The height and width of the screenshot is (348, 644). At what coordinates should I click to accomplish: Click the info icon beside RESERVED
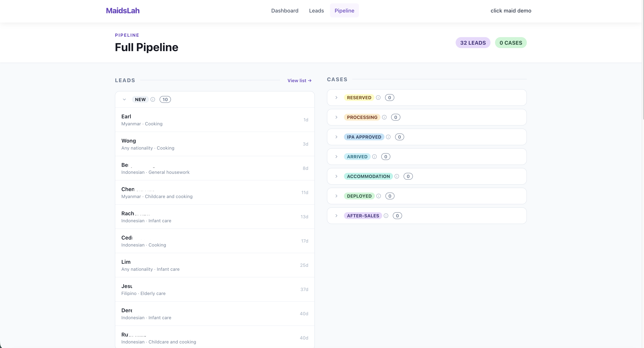click(378, 98)
